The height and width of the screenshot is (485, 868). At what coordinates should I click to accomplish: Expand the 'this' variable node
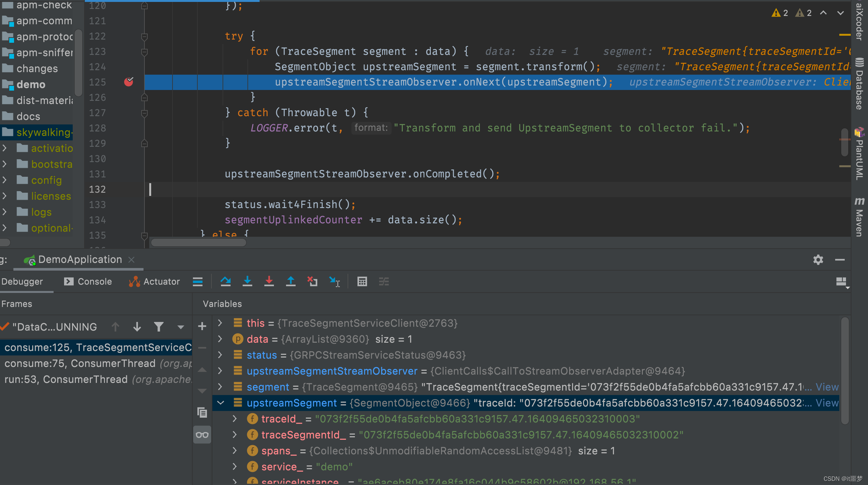tap(220, 323)
